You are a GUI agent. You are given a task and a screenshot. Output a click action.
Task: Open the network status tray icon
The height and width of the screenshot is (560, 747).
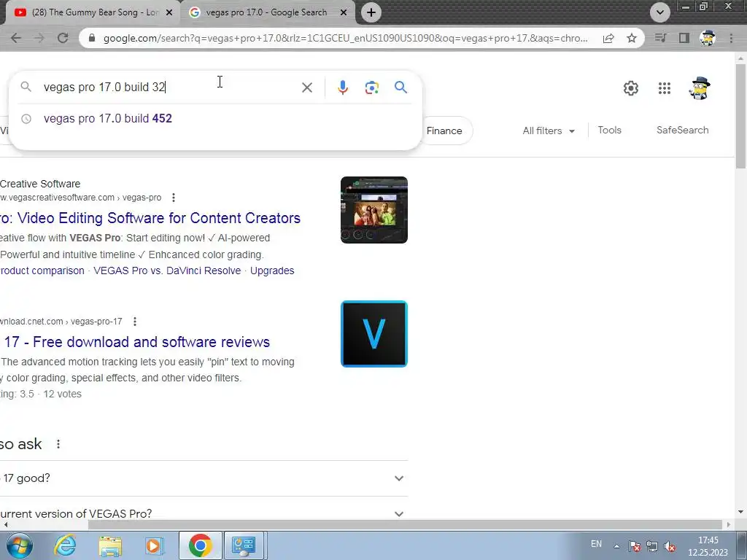click(x=652, y=546)
